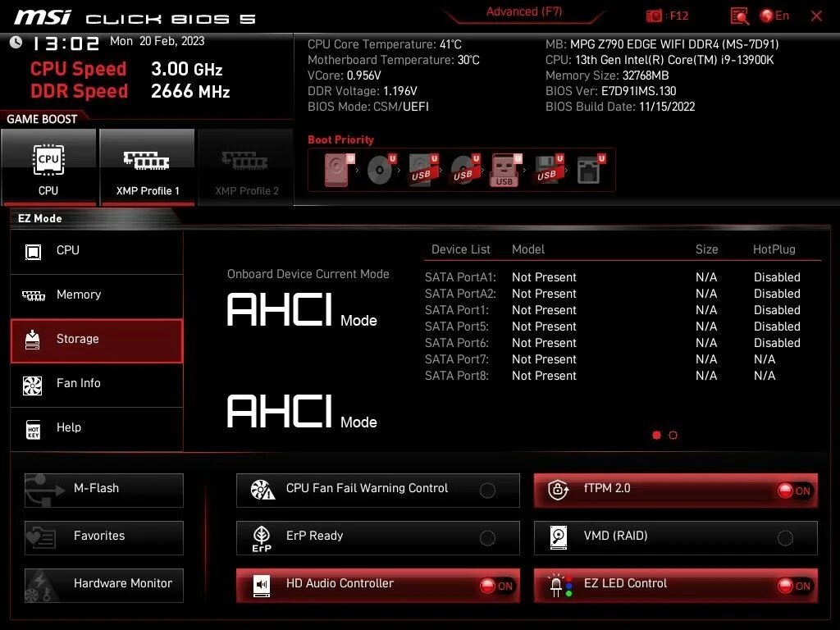The width and height of the screenshot is (840, 630).
Task: Toggle ErP Ready setting
Action: (377, 537)
